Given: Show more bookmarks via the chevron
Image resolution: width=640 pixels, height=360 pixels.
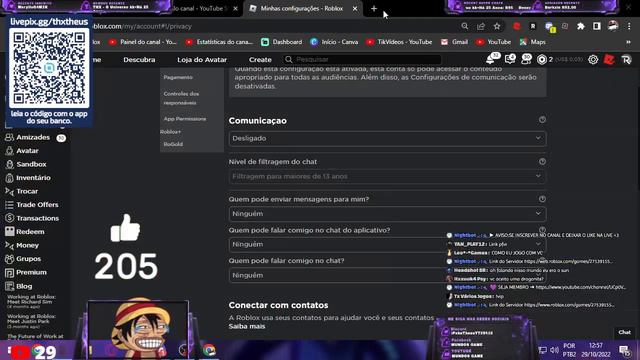Looking at the screenshot, I should click(628, 42).
